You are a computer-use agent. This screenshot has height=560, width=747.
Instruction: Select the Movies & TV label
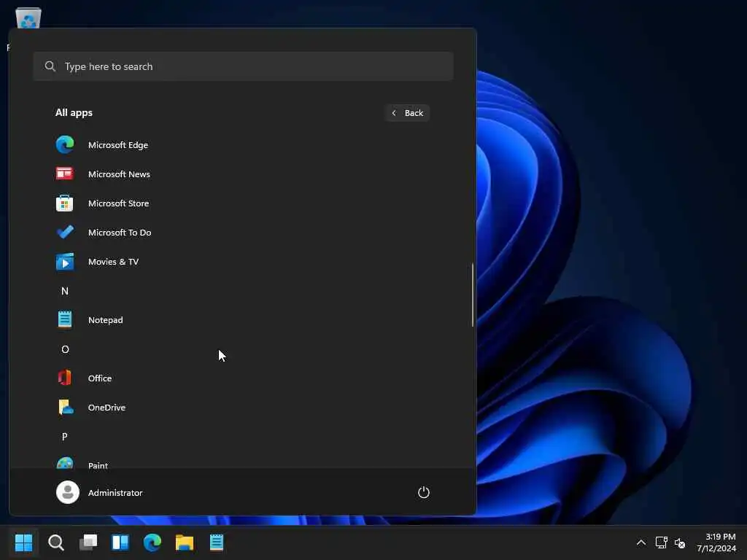click(113, 262)
